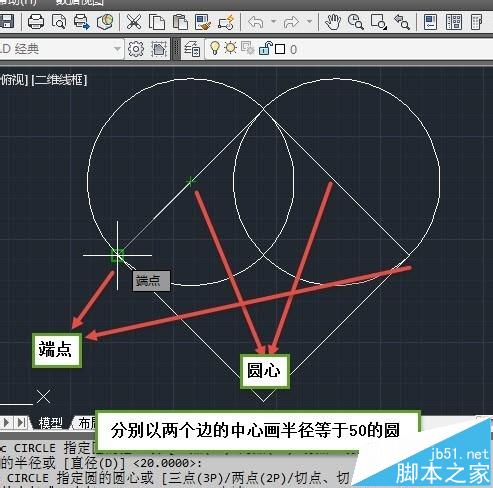Open the Layer Properties Manager icon
493x488 pixels.
(192, 49)
